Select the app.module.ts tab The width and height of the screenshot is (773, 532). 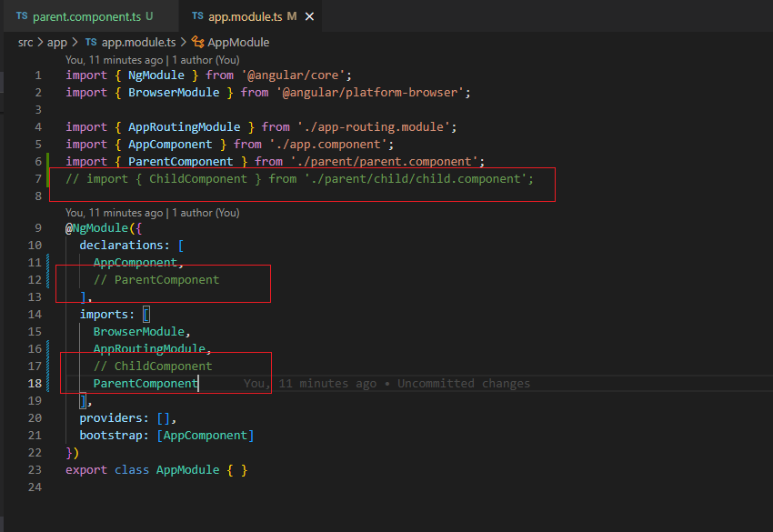tap(246, 17)
